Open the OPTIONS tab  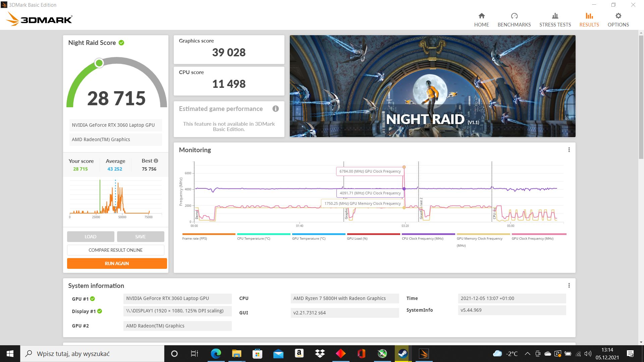click(618, 20)
